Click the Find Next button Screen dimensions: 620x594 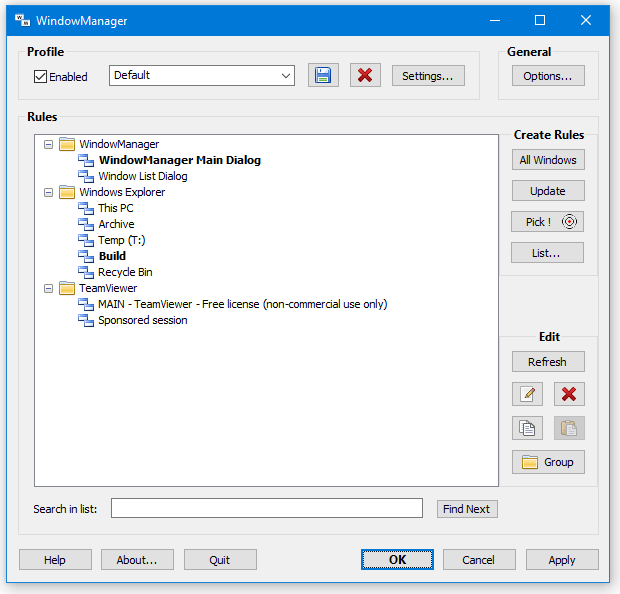467,509
